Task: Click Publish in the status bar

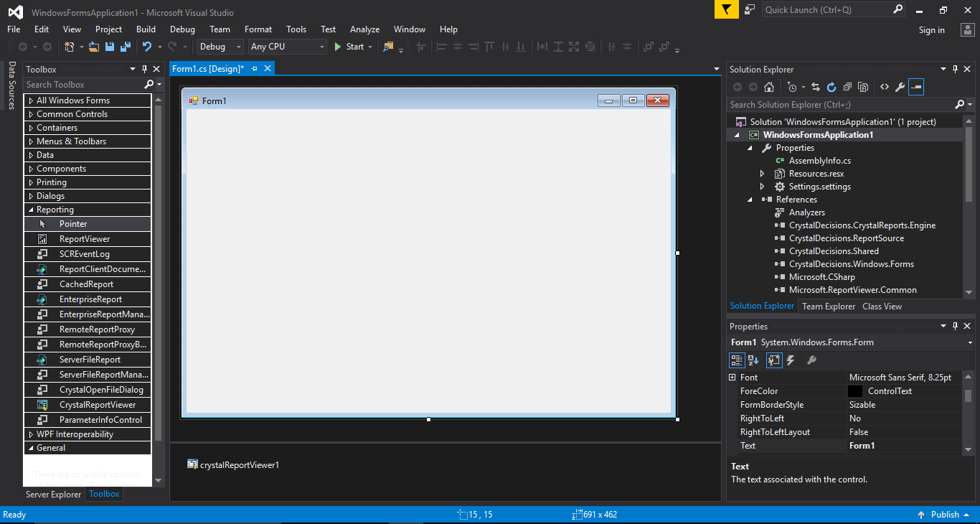Action: [944, 515]
